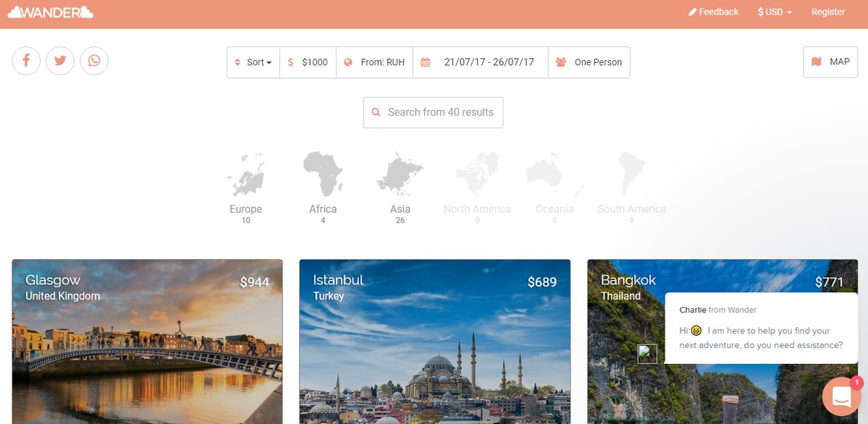Click the Facebook share icon
This screenshot has height=424, width=868.
(26, 61)
